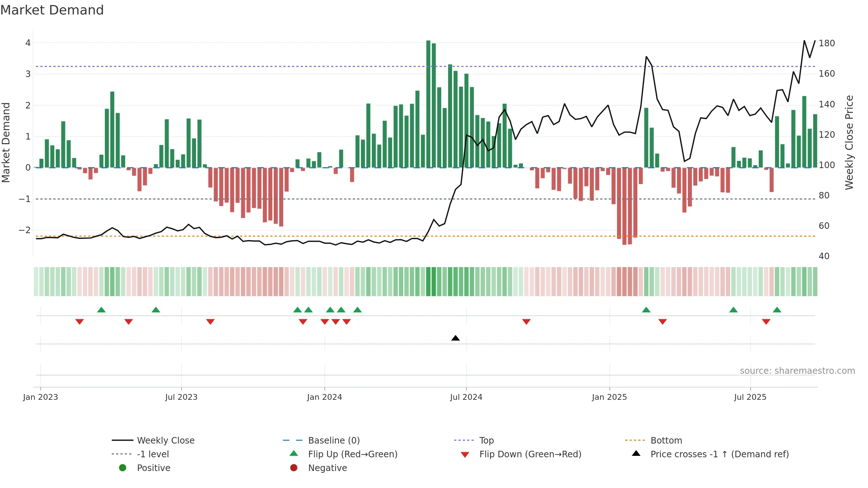Click the 'Market Demand' chart title
868x488 pixels.
(x=52, y=10)
